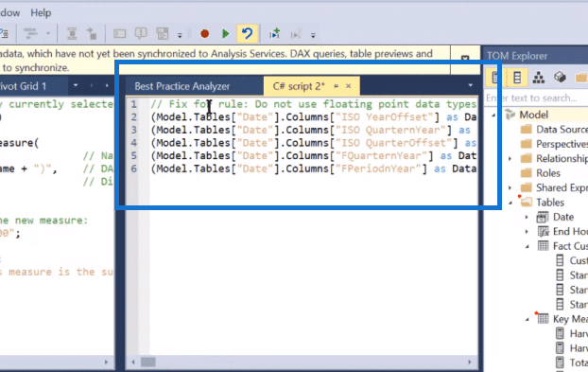Click the greyed-out step icon after the plus icon
This screenshot has height=372, width=588.
pyautogui.click(x=296, y=34)
